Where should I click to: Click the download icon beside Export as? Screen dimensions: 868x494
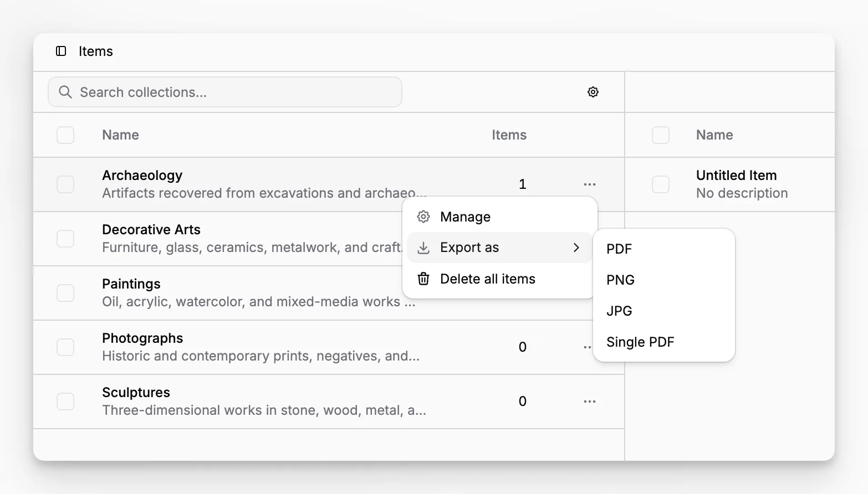(423, 248)
